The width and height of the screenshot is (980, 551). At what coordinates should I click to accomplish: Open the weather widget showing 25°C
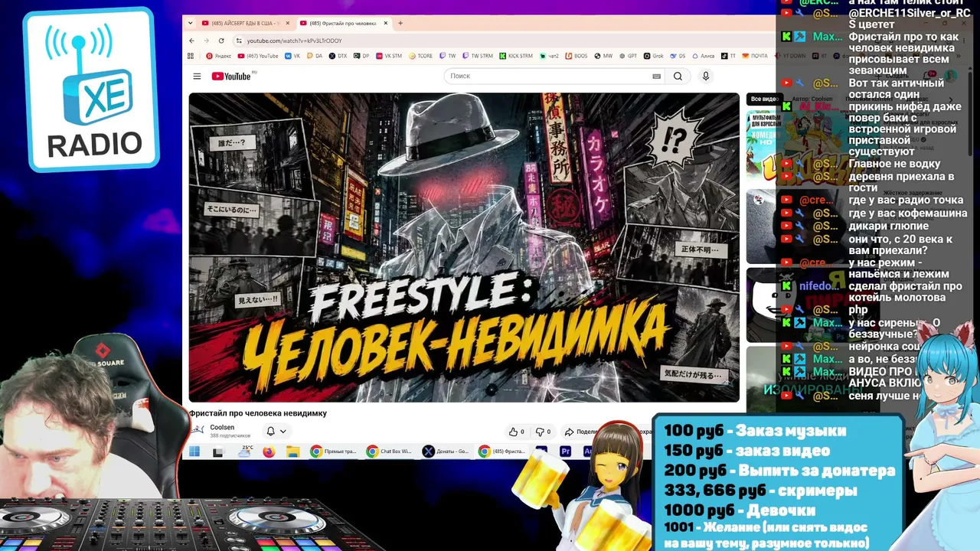tap(246, 452)
